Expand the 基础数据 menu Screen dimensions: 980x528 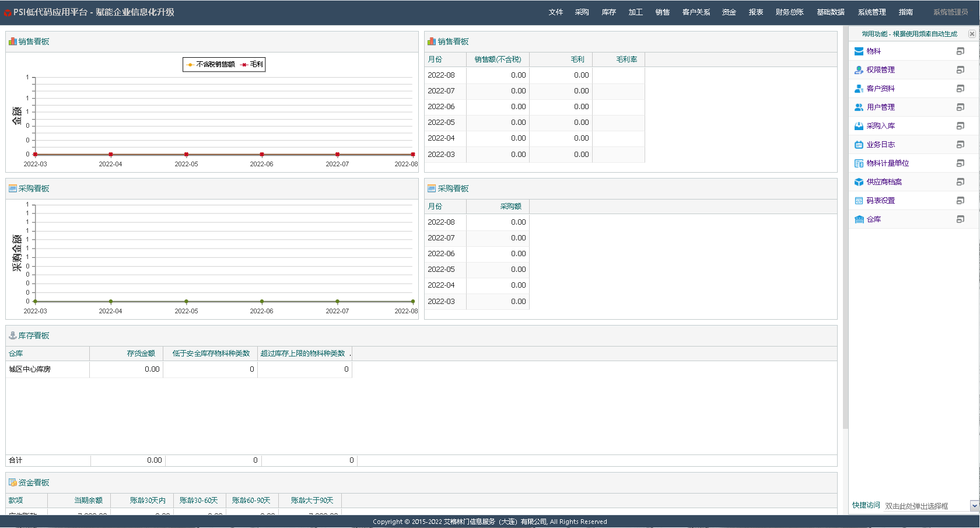pyautogui.click(x=830, y=12)
